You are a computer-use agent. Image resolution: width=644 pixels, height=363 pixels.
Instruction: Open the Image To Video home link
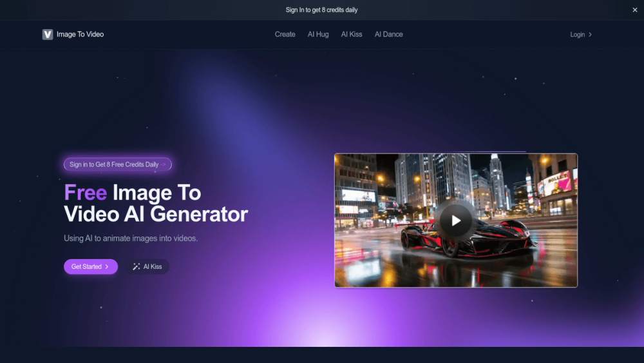[73, 35]
